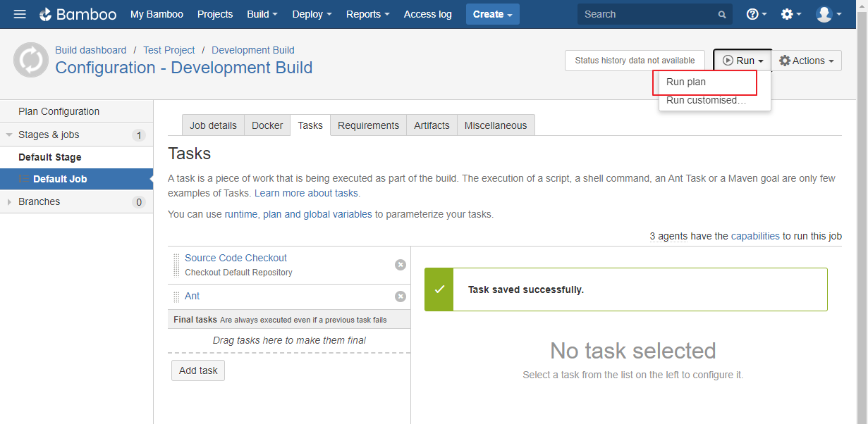Click 'Drag tasks here to make them final'

pyautogui.click(x=289, y=340)
